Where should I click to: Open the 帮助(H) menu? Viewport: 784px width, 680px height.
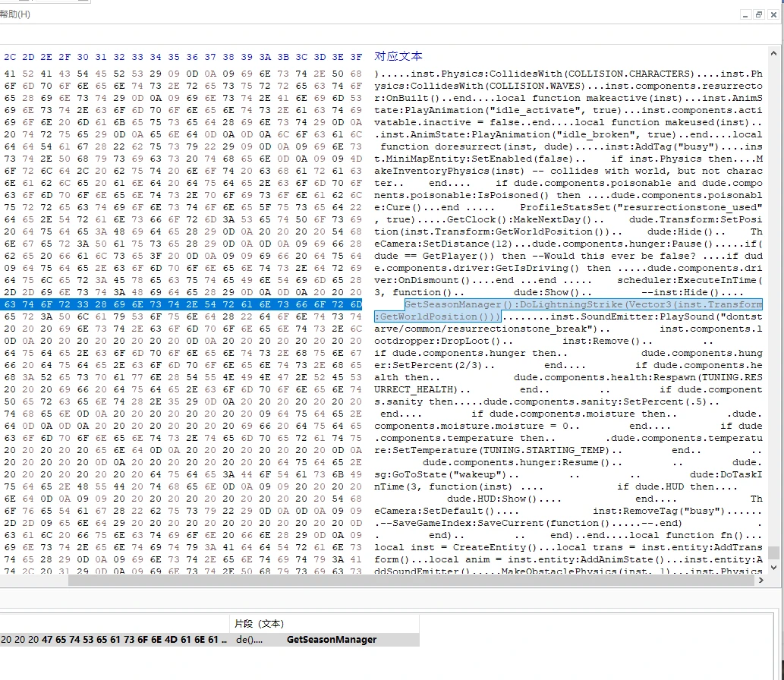click(x=15, y=14)
